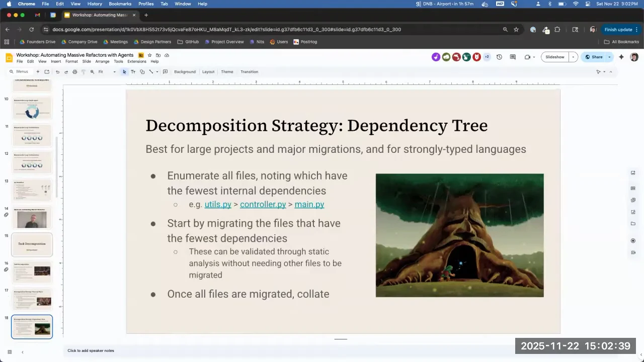Image resolution: width=644 pixels, height=362 pixels.
Task: Click the New slide plus icon
Action: [x=38, y=72]
